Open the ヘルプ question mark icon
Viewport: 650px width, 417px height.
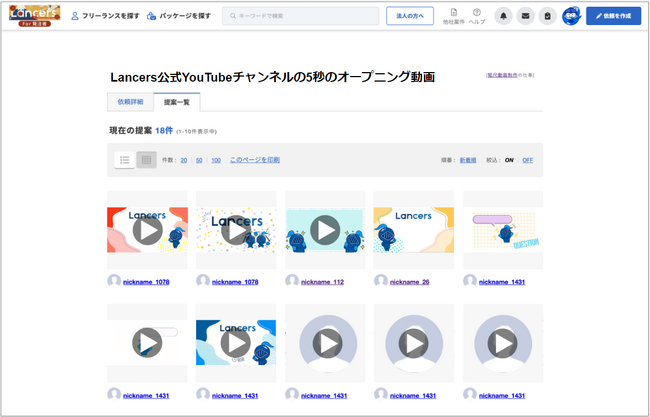tap(477, 12)
